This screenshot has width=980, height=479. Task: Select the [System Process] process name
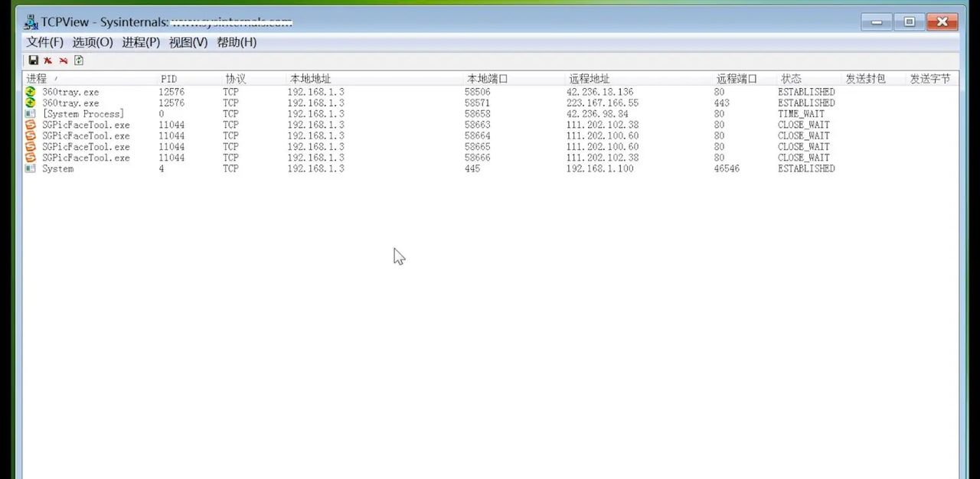[83, 114]
